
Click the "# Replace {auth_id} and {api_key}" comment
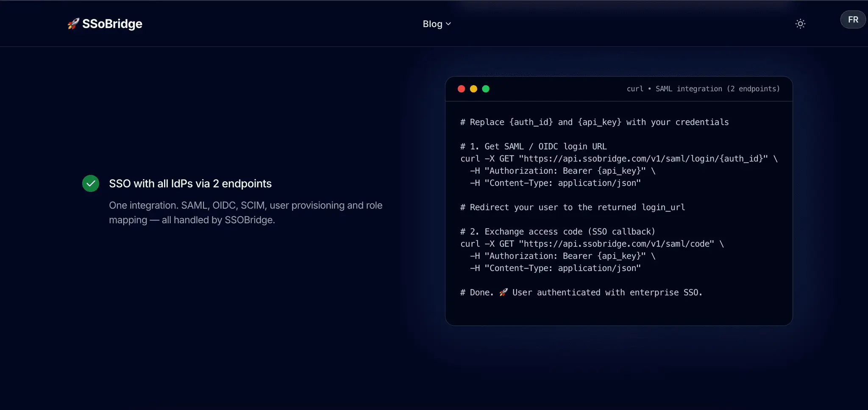coord(595,122)
